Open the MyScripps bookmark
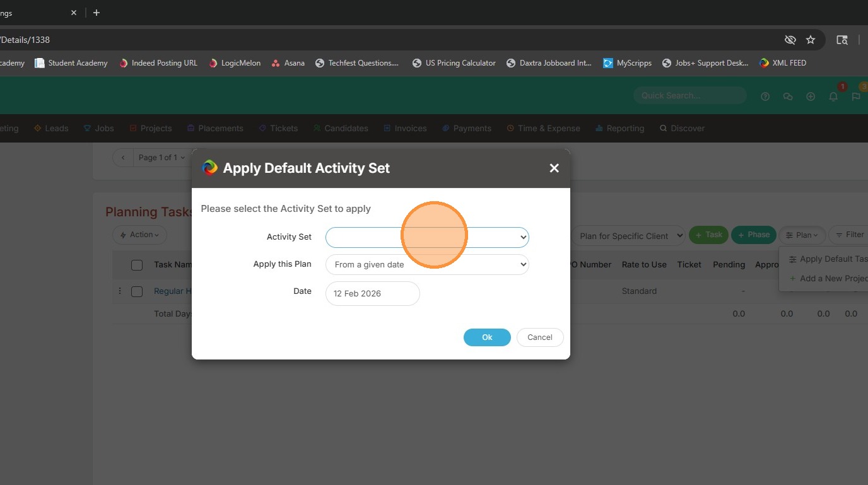The image size is (868, 485). click(x=627, y=63)
